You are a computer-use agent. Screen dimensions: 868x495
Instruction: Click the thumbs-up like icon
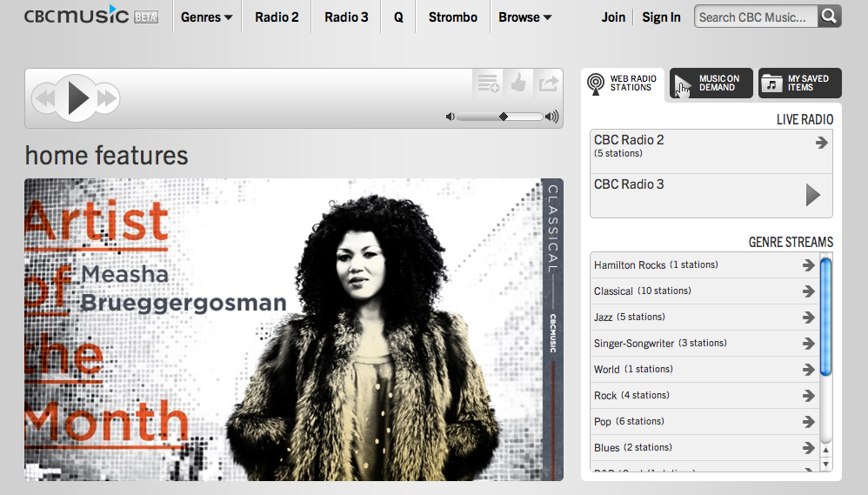tap(518, 84)
